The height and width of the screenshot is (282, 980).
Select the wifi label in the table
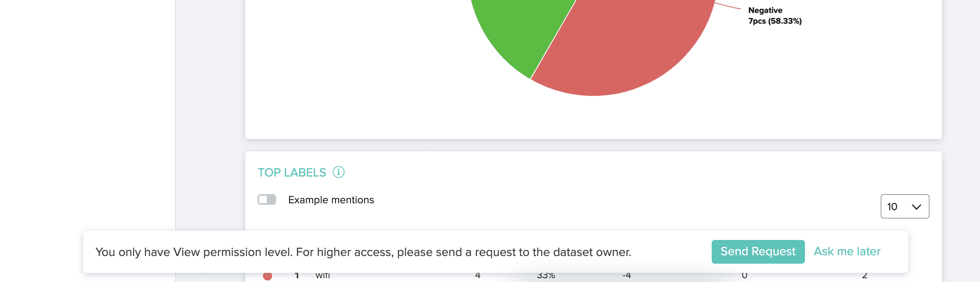click(x=323, y=276)
